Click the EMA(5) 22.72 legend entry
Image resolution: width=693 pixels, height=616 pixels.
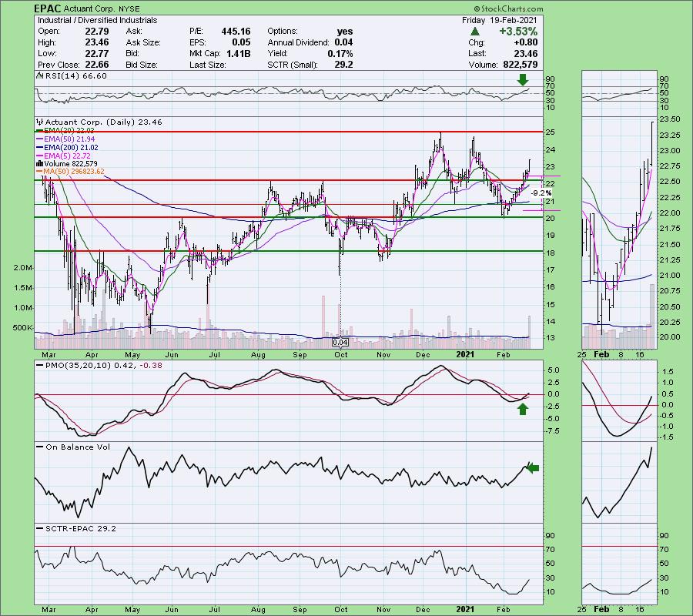click(67, 156)
